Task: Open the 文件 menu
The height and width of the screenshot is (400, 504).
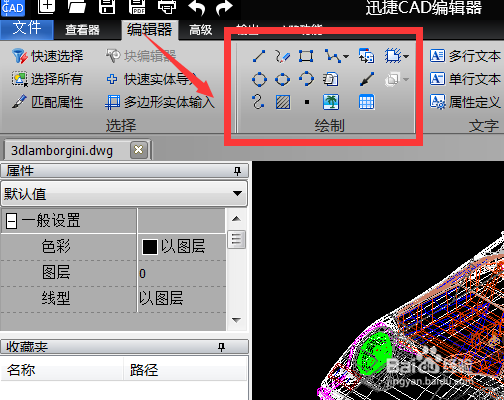Action: pos(27,29)
